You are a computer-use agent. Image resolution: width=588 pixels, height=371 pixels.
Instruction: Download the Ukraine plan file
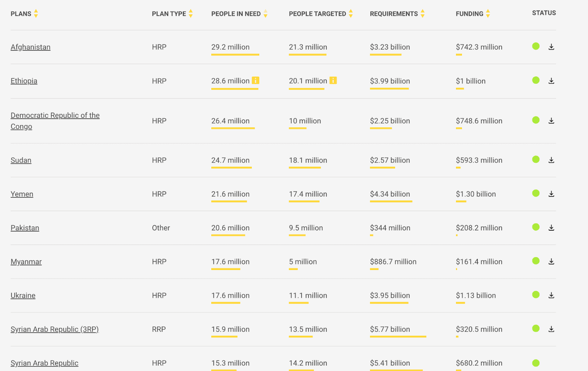(551, 295)
